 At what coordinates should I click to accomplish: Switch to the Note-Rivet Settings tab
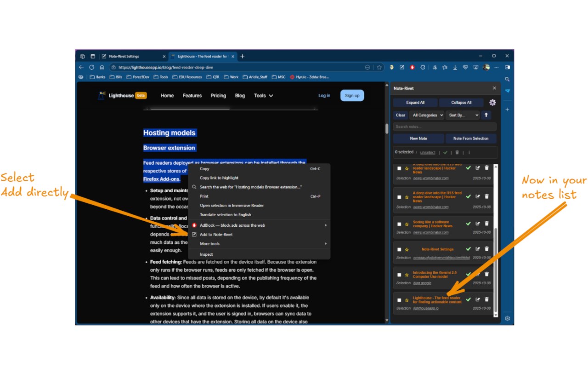[x=133, y=56]
